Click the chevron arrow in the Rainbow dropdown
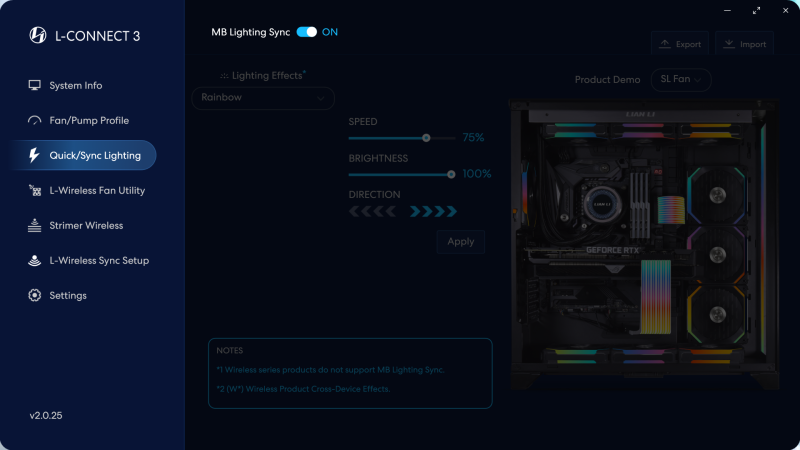Viewport: 800px width, 450px height. [320, 98]
